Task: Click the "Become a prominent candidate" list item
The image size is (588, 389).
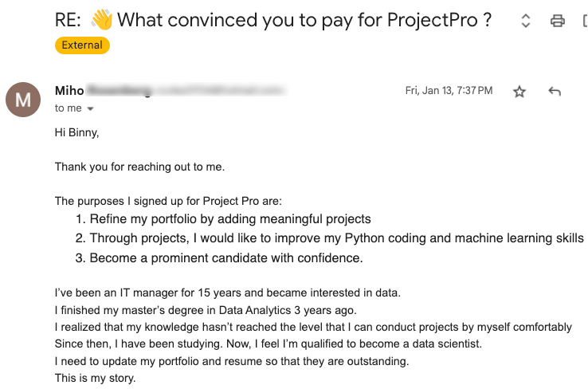Action: (225, 257)
